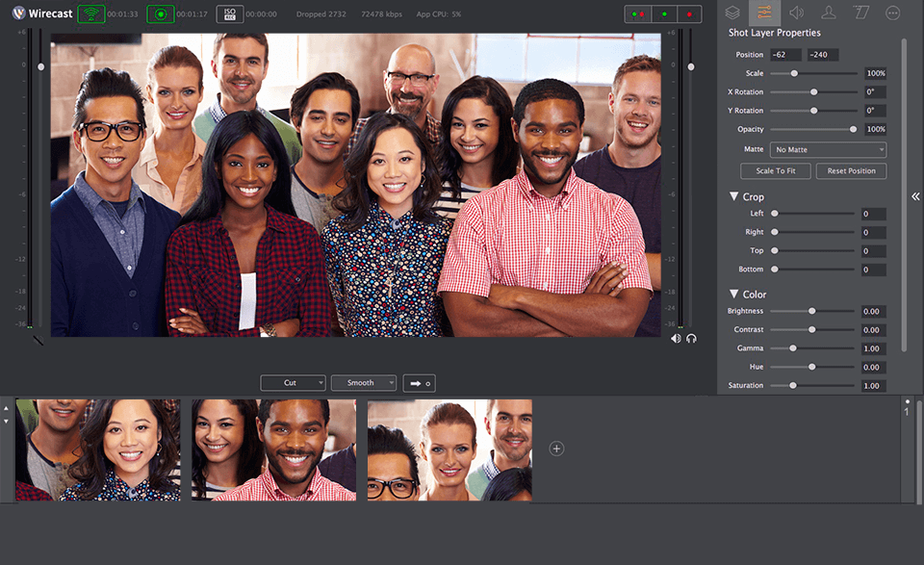The width and height of the screenshot is (924, 565).
Task: Click the ISO REC indicator icon
Action: coord(228,13)
